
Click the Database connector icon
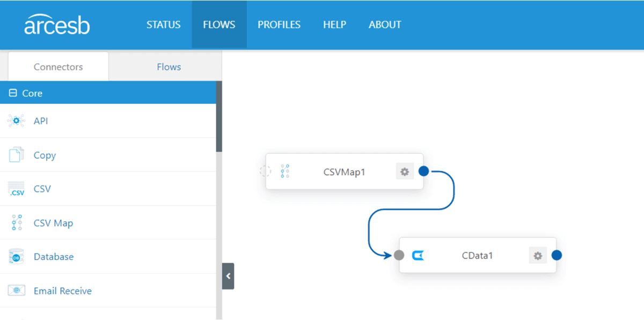pos(16,257)
